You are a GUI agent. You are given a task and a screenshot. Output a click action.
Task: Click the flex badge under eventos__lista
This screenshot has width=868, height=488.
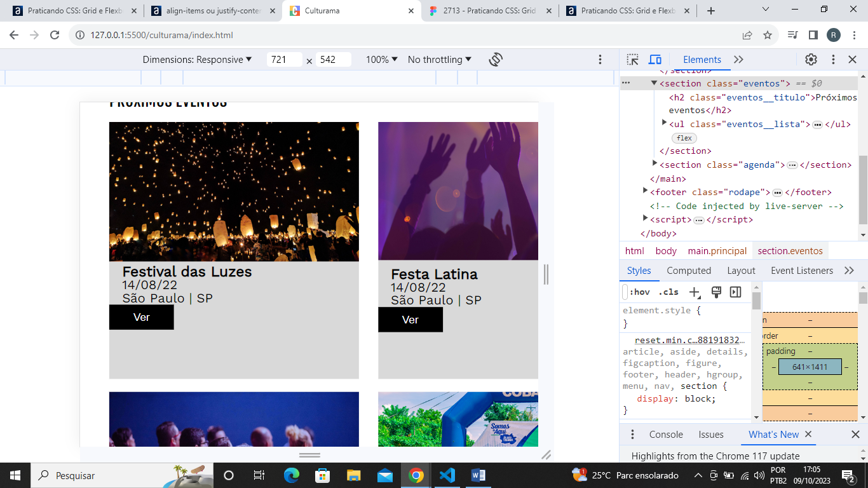(x=684, y=138)
